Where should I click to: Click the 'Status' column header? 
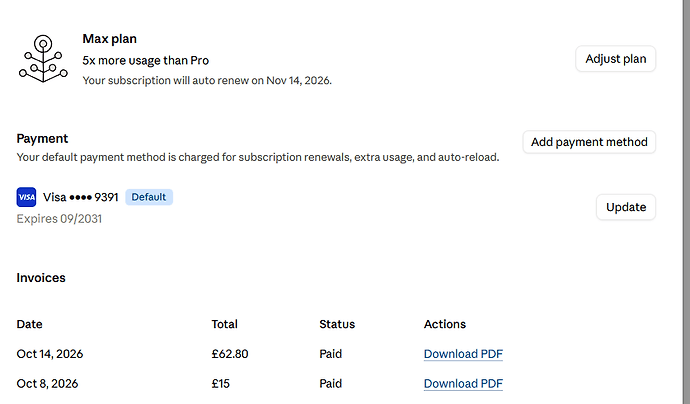pyautogui.click(x=337, y=324)
